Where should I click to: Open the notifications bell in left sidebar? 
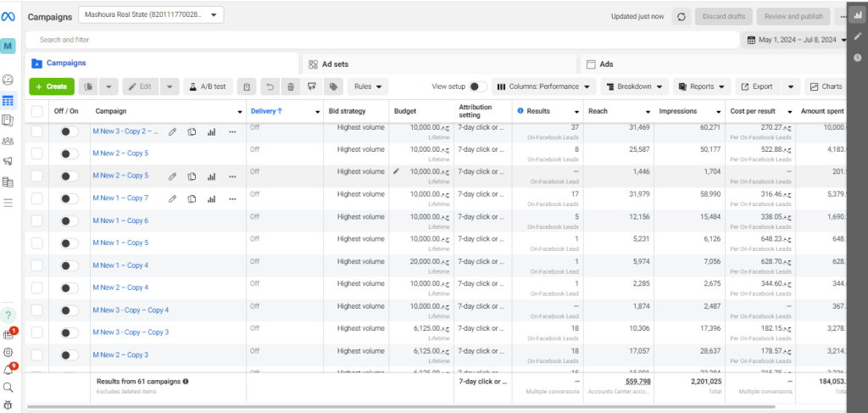point(8,370)
